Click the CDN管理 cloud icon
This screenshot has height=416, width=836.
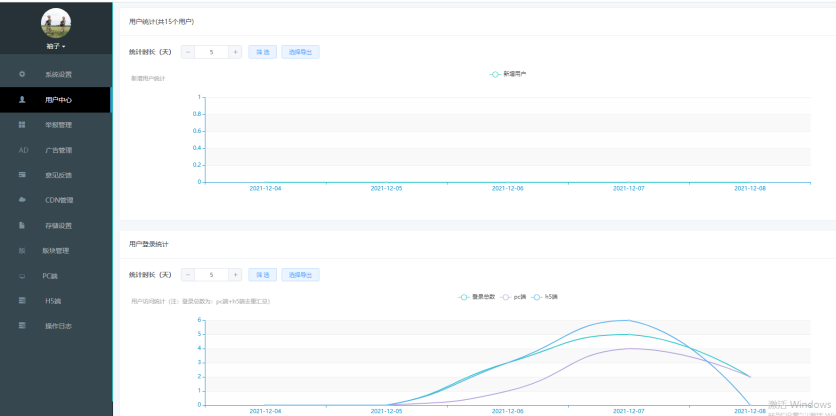tap(22, 199)
